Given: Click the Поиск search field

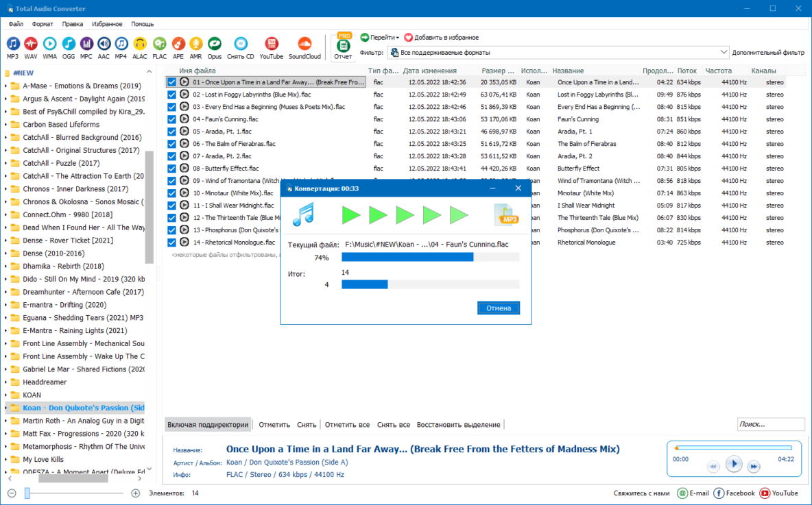Looking at the screenshot, I should click(x=771, y=424).
